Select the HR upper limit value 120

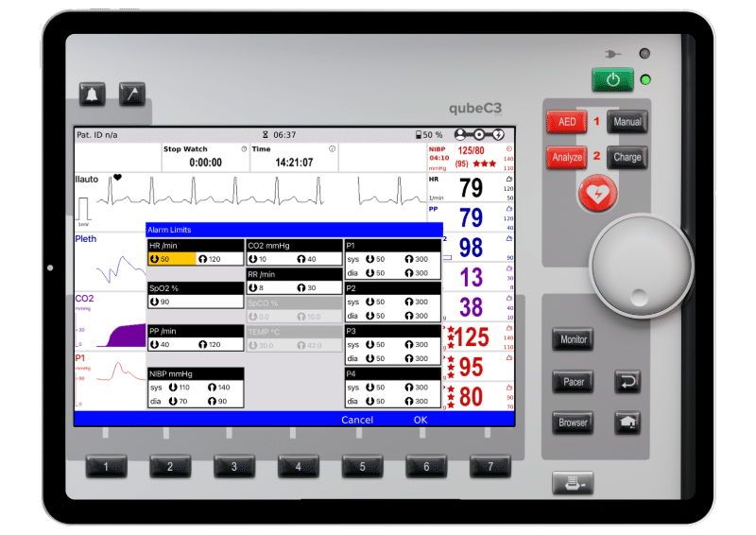219,259
